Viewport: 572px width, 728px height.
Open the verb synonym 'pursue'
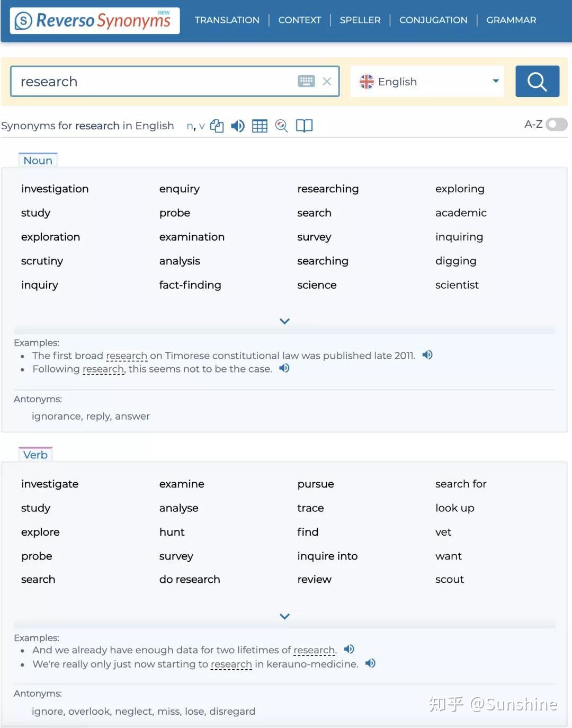point(316,484)
